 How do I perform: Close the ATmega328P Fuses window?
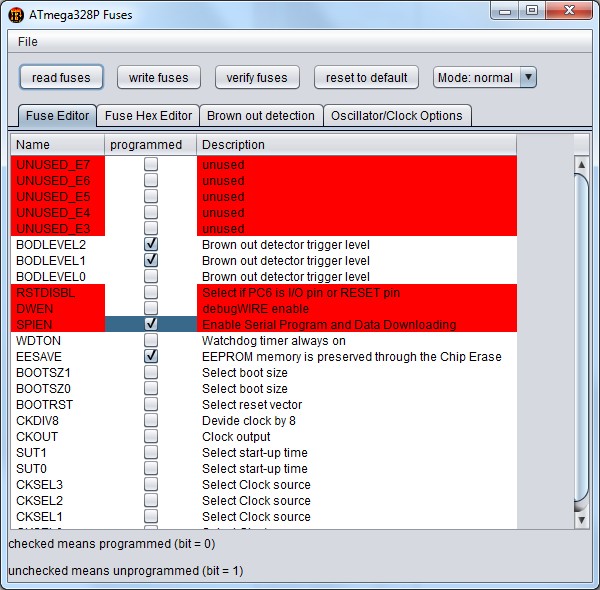point(569,11)
